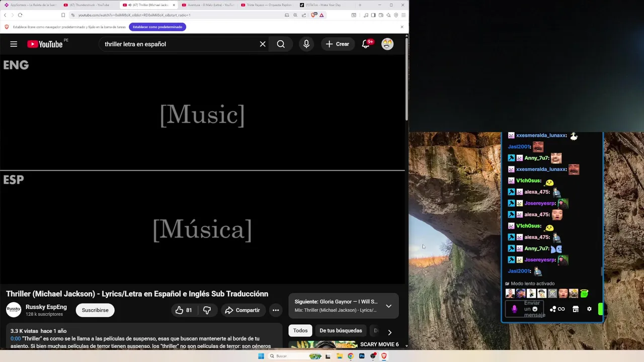644x362 pixels.
Task: Switch to the Thunderstruck YouTube tab
Action: (x=90, y=5)
